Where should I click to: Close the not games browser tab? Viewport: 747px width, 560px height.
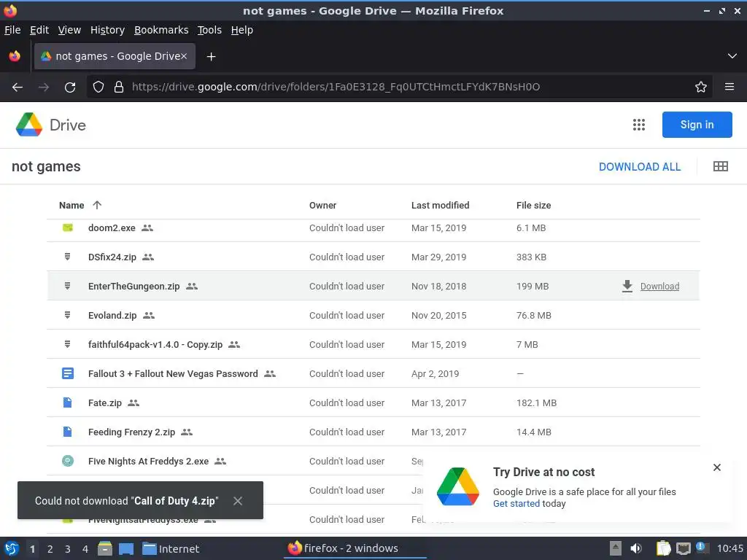(184, 56)
